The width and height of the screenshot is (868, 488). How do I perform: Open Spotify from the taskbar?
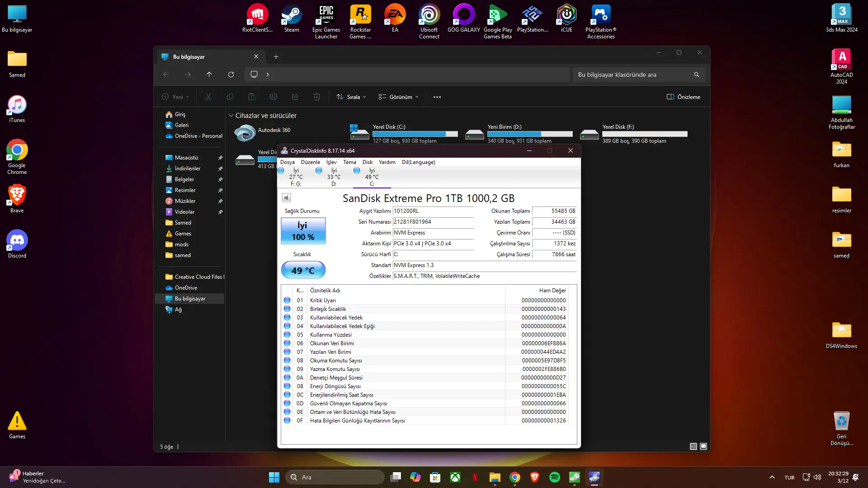tap(555, 477)
